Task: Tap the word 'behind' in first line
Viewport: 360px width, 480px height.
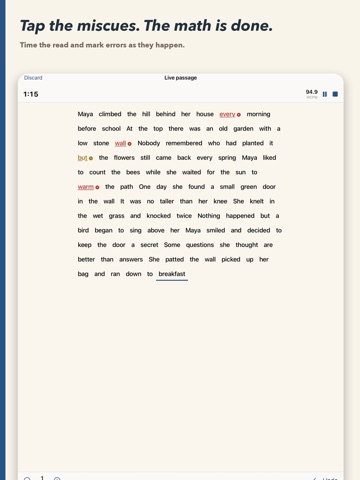Action: [166, 114]
